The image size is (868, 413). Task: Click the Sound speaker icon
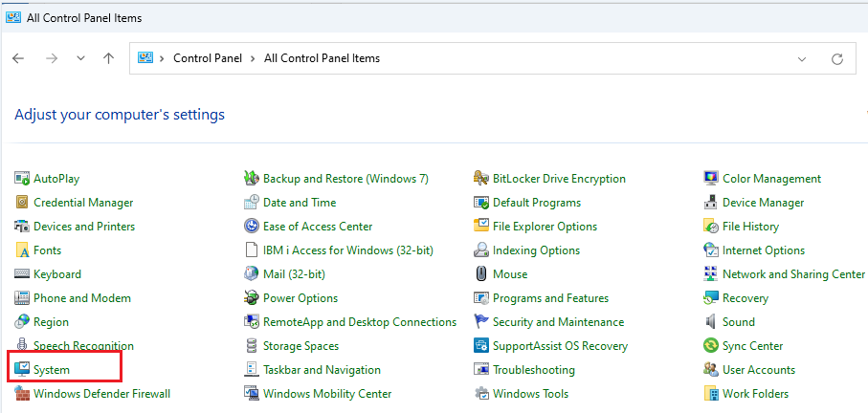pyautogui.click(x=711, y=322)
